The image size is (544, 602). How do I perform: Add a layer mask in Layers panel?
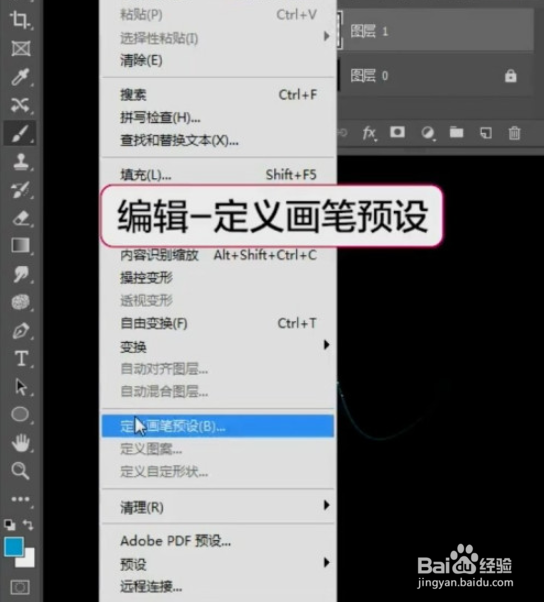[397, 132]
